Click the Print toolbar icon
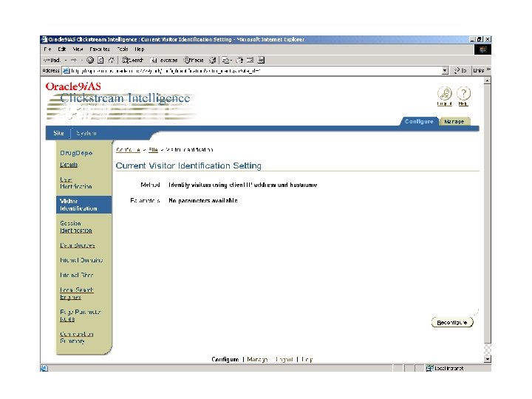Image resolution: width=532 pixels, height=399 pixels. pos(239,61)
